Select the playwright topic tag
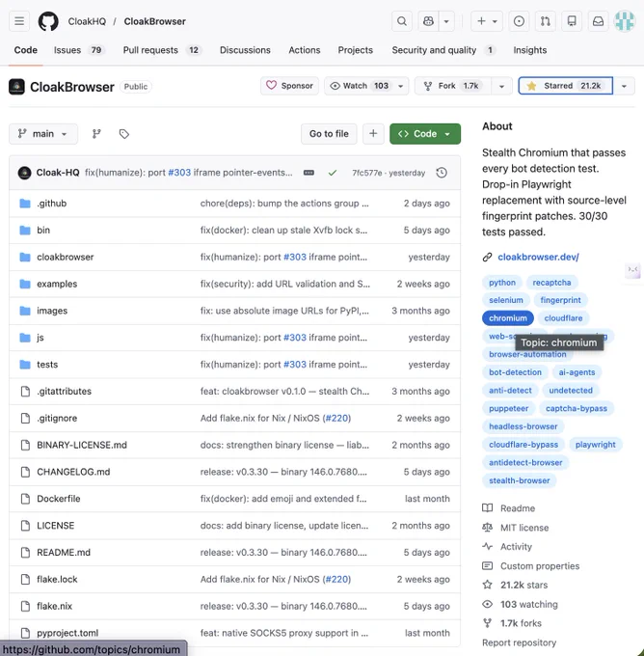The image size is (644, 656). coord(595,445)
